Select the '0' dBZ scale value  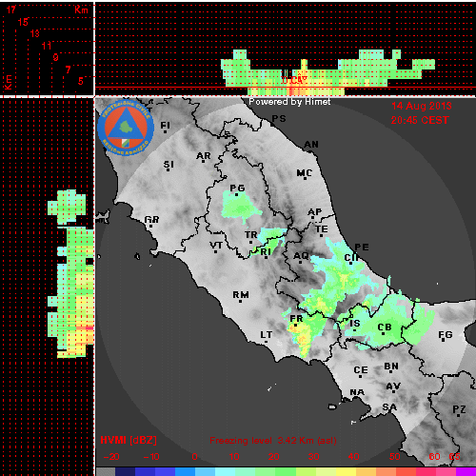click(194, 457)
